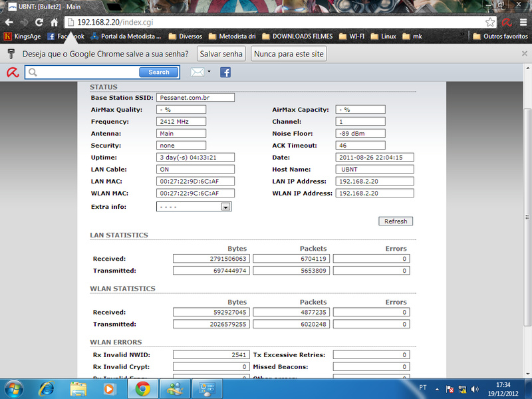Click the Refresh button

396,221
